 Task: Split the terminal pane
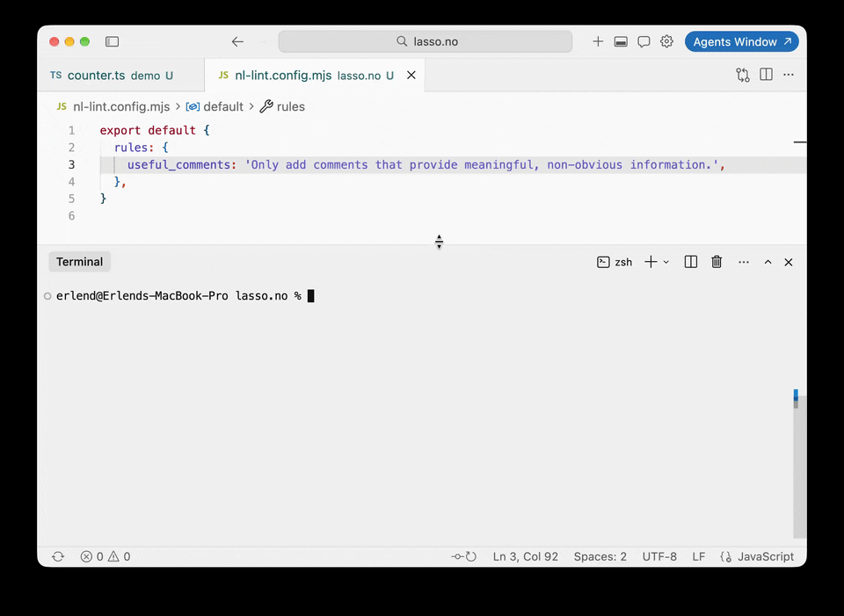(691, 262)
